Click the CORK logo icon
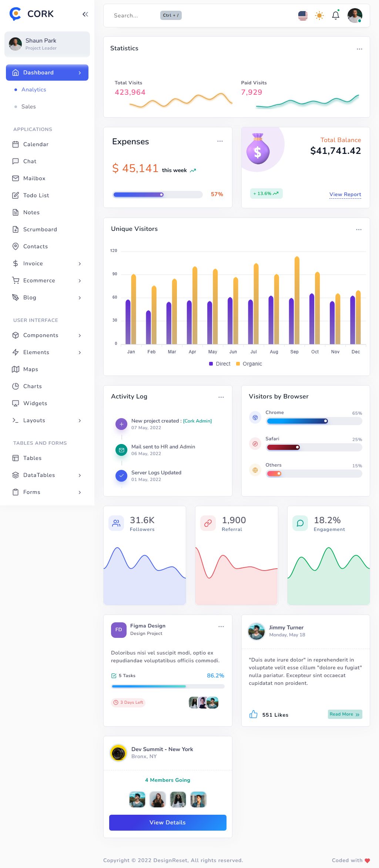The image size is (379, 868). 15,14
